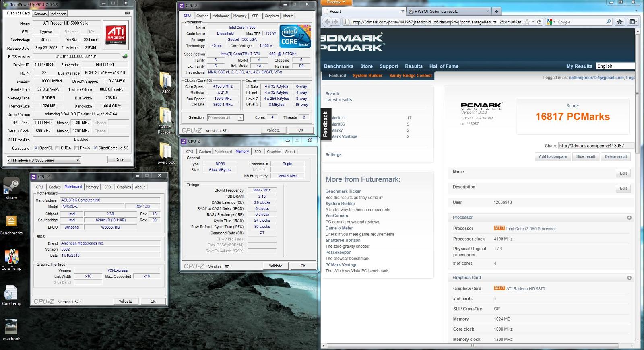The height and width of the screenshot is (350, 644).
Task: Open the Sandy Bridge Contest tab
Action: pyautogui.click(x=411, y=76)
